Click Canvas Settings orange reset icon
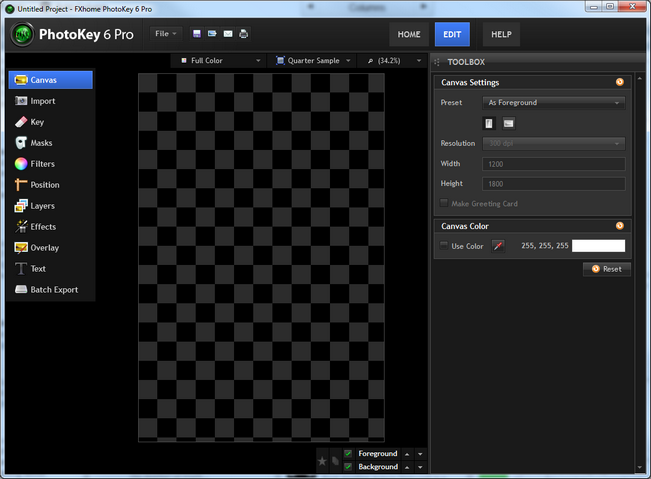This screenshot has height=479, width=651. [x=620, y=82]
